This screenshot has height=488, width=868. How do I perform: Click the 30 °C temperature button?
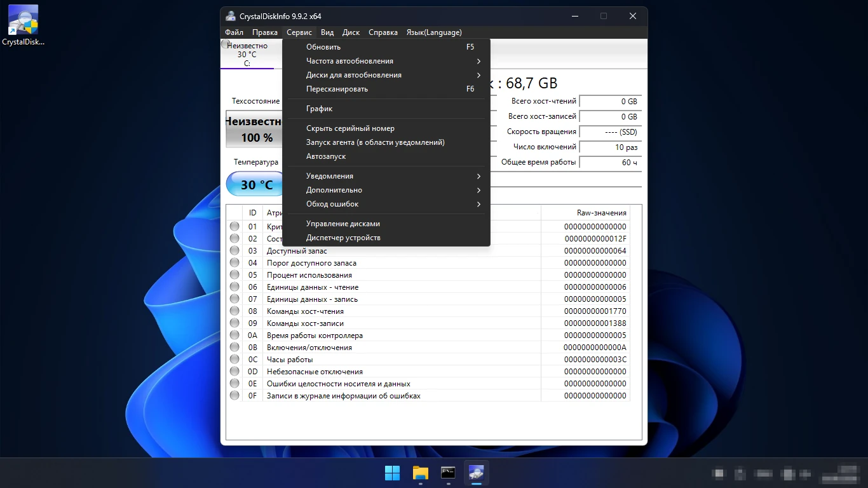pos(255,185)
